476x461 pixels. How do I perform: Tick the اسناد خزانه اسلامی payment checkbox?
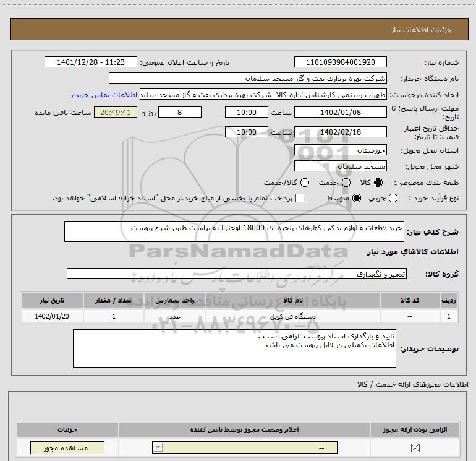tap(300, 198)
